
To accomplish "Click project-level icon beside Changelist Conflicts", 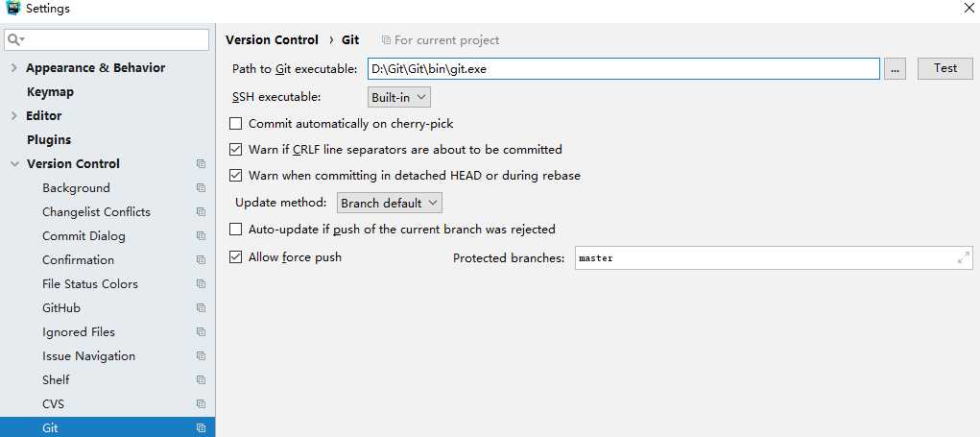I will (201, 212).
